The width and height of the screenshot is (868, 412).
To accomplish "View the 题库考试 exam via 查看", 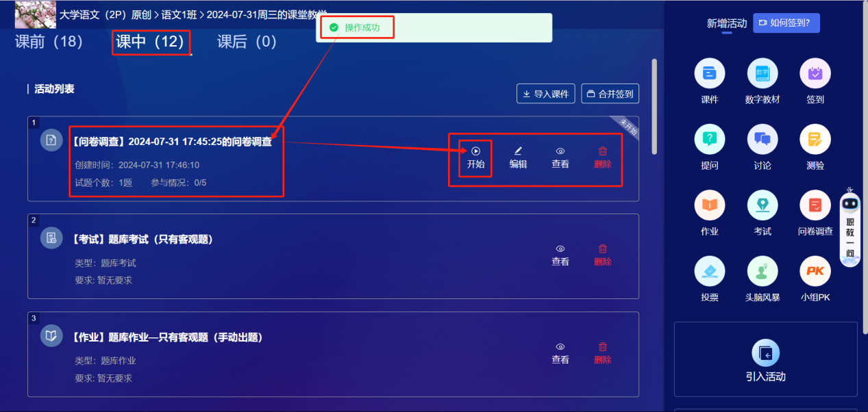I will tap(560, 255).
